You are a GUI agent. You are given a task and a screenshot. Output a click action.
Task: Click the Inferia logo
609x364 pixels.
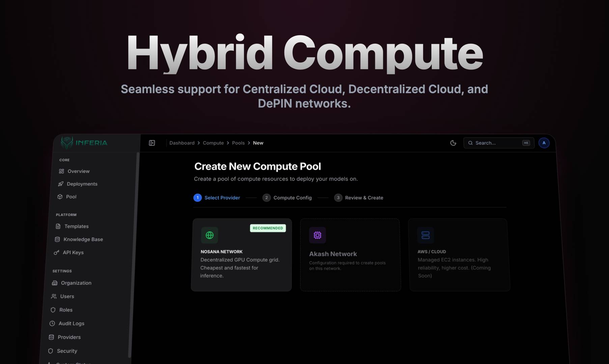click(84, 143)
